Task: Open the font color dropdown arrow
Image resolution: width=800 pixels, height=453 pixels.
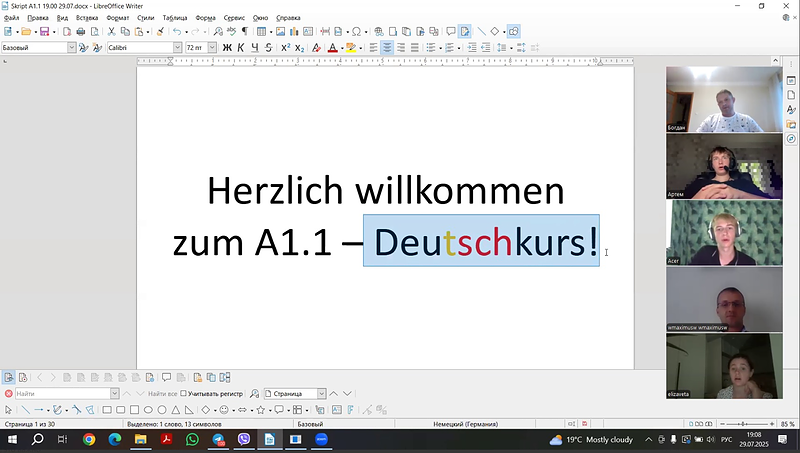Action: [x=341, y=48]
